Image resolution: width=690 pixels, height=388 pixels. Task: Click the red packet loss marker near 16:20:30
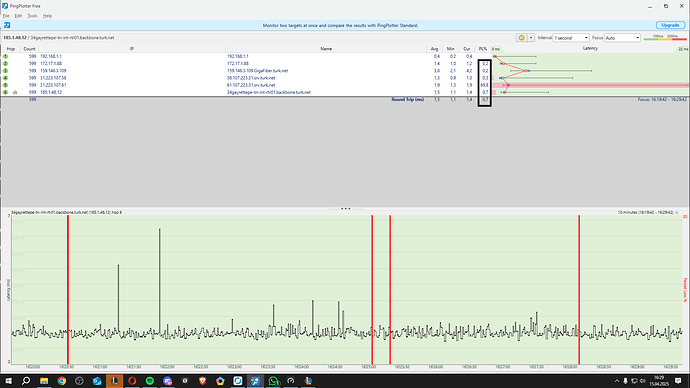coord(68,289)
